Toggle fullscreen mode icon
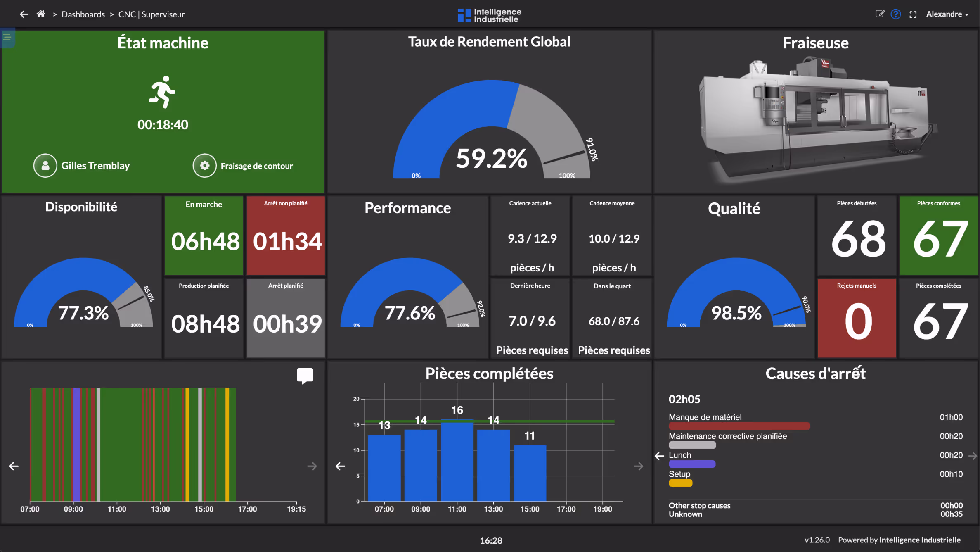This screenshot has height=552, width=980. point(913,14)
